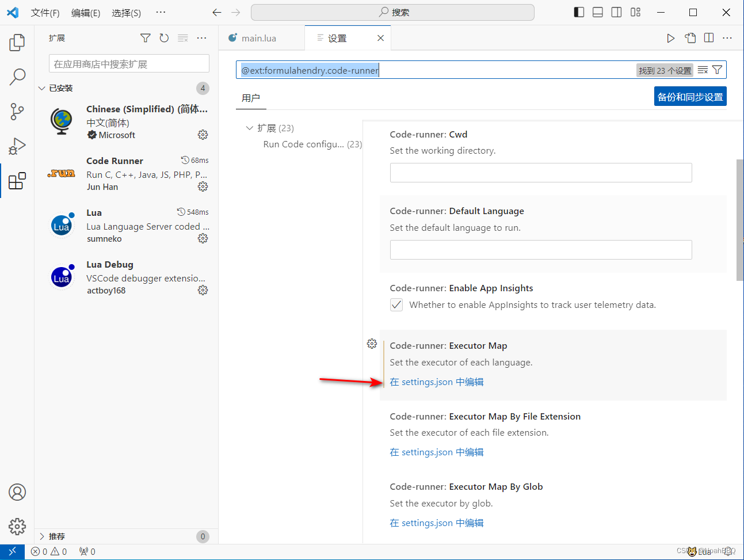Go back with the navigation arrow
The width and height of the screenshot is (744, 560).
(217, 12)
